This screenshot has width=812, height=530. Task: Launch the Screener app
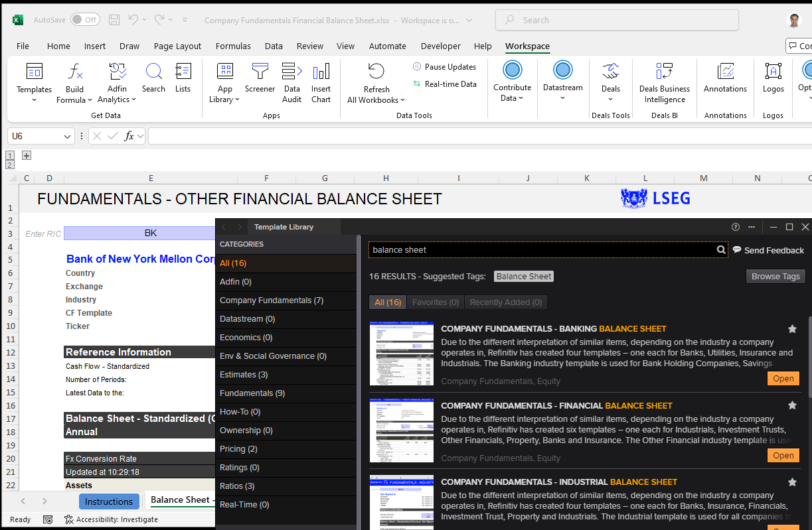click(x=260, y=78)
